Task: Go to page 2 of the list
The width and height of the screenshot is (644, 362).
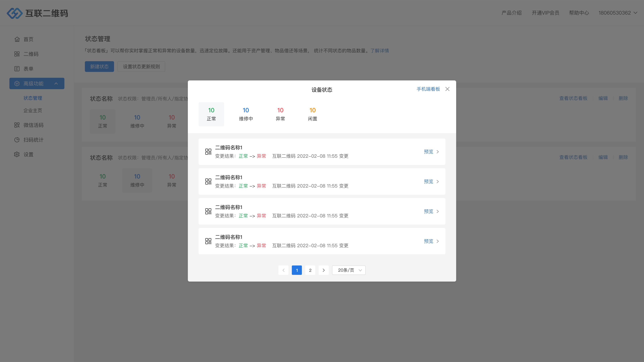Action: pyautogui.click(x=310, y=270)
